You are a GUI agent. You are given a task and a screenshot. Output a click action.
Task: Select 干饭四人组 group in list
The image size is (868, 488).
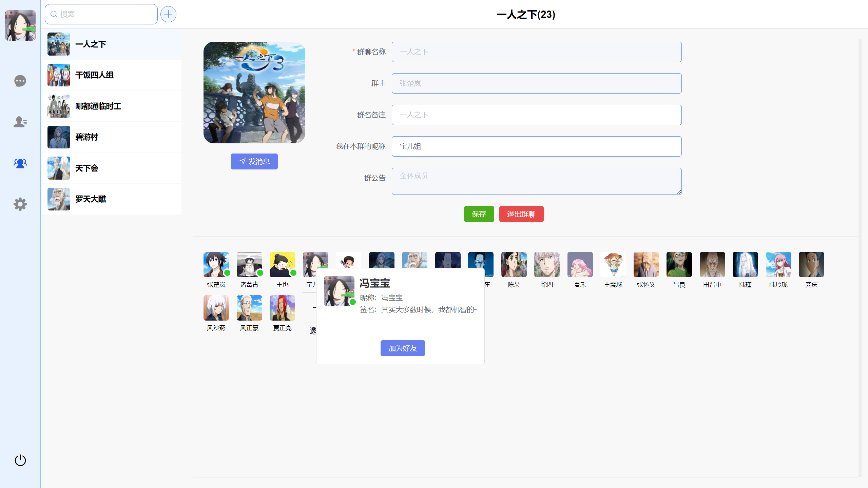click(112, 75)
